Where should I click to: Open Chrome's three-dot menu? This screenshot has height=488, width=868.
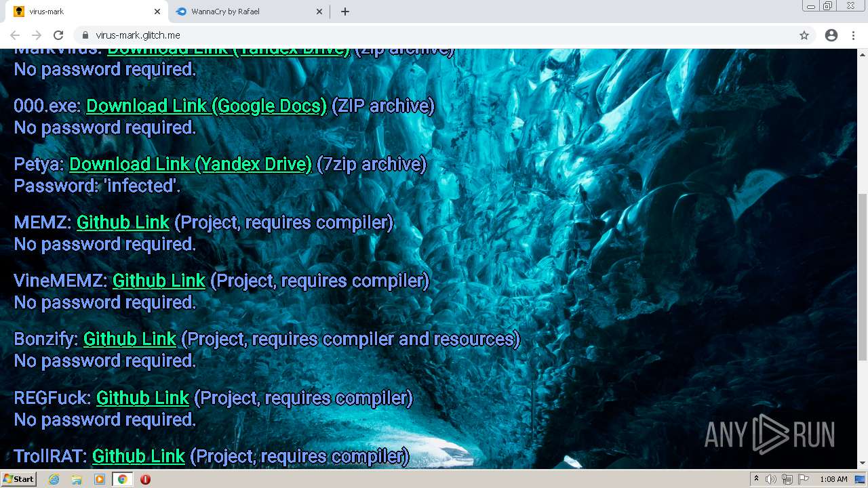tap(853, 35)
